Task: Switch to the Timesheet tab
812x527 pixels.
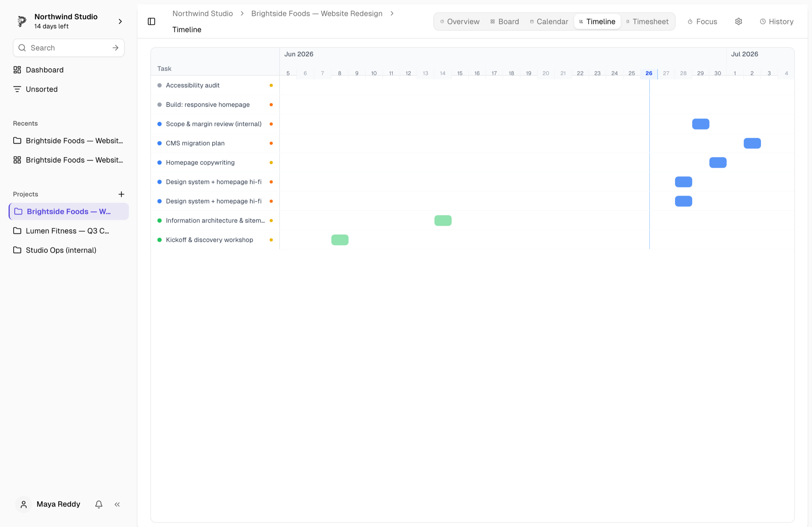Action: pos(647,22)
